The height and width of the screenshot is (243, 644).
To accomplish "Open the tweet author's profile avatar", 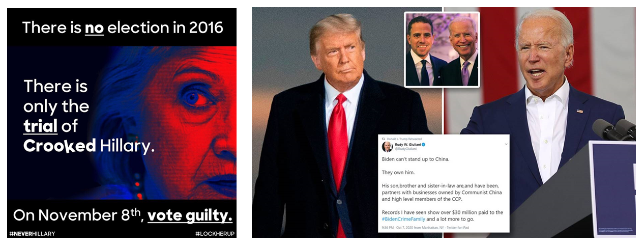I will coord(388,147).
